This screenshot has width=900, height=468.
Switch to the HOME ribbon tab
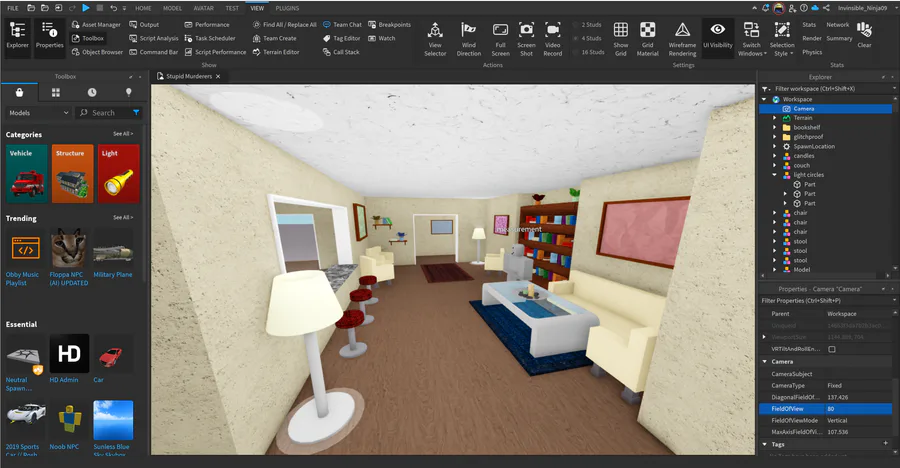(143, 8)
